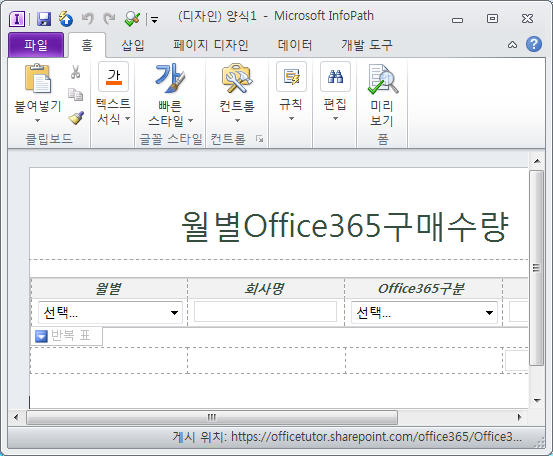Select the 월별 column header

tap(108, 289)
